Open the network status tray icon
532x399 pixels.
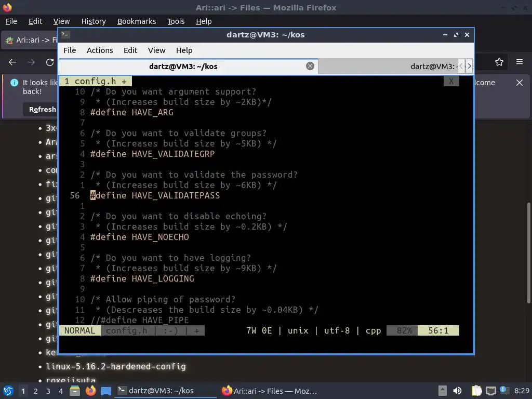(490, 391)
